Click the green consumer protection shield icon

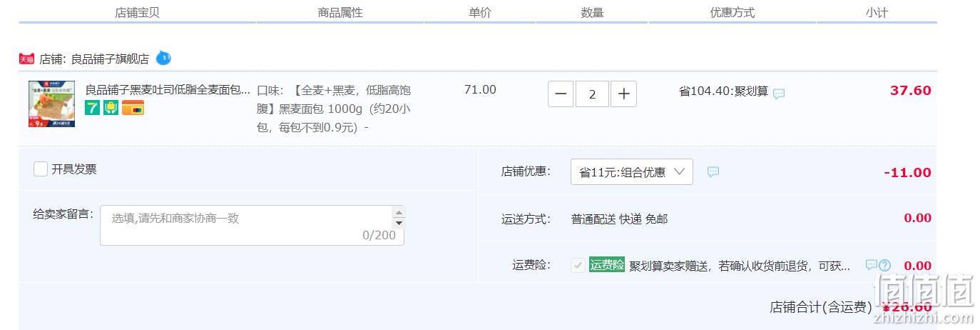111,108
